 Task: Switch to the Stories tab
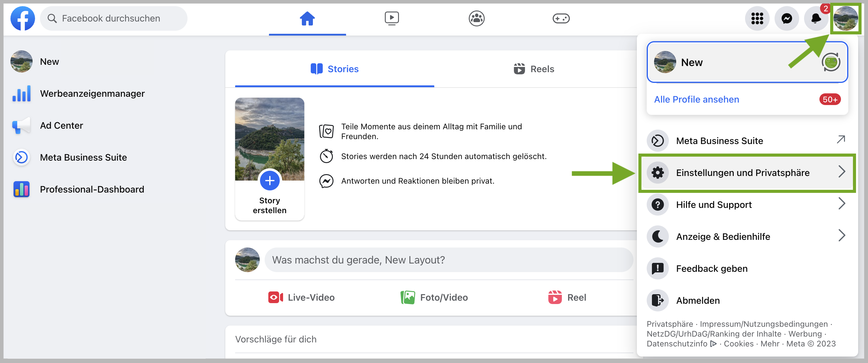pos(334,69)
